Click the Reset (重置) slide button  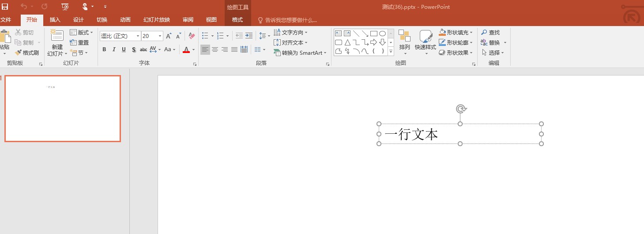click(x=79, y=42)
